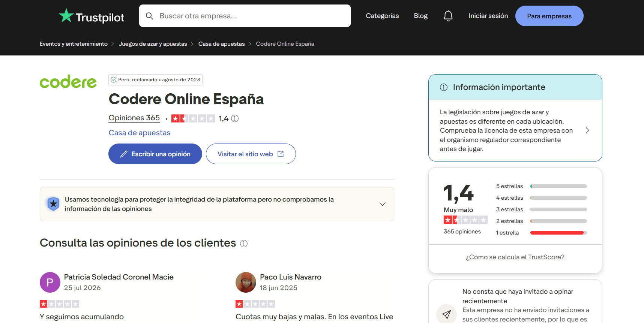Expand the platform integrity notice chevron
Viewport: 644px width, 323px height.
[383, 204]
